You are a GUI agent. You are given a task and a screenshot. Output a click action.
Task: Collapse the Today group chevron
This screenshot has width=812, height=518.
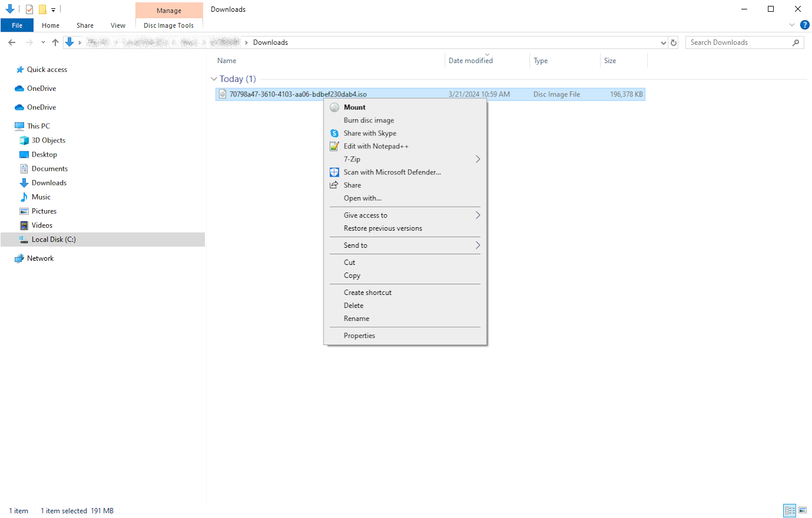pyautogui.click(x=214, y=79)
